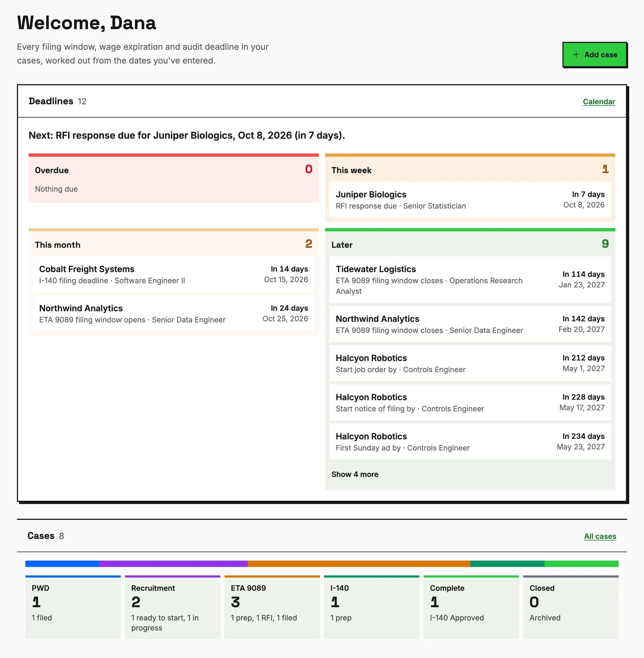Select Northwind Analytics filing window opens row
Screen dimensions: 644x658
pyautogui.click(x=174, y=314)
